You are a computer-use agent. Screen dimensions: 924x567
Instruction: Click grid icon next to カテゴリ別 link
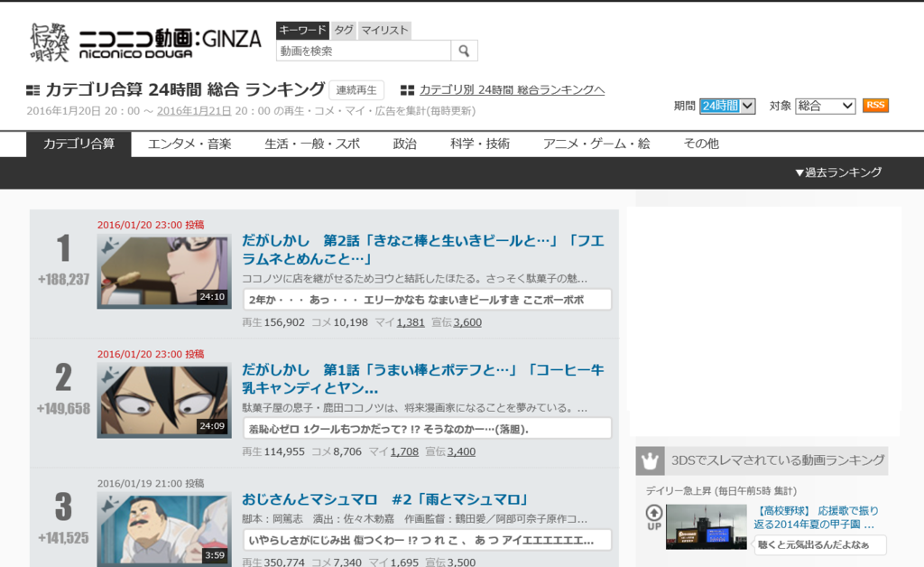(x=407, y=90)
